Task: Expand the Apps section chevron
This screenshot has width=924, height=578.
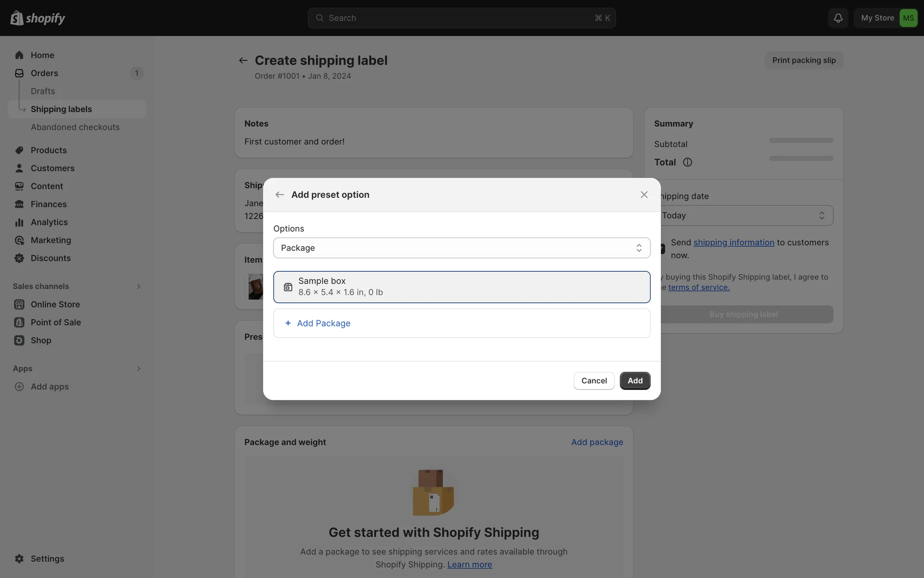Action: 138,368
